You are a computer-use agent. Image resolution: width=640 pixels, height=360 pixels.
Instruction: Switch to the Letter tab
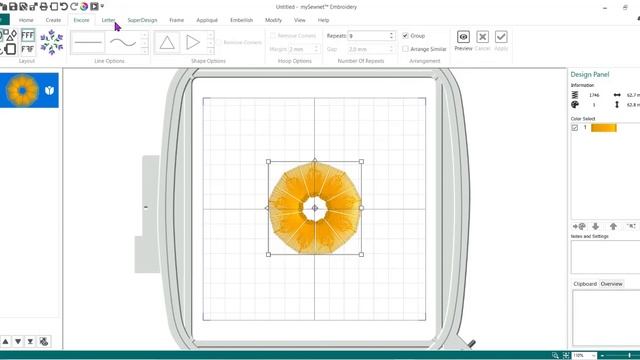point(108,20)
